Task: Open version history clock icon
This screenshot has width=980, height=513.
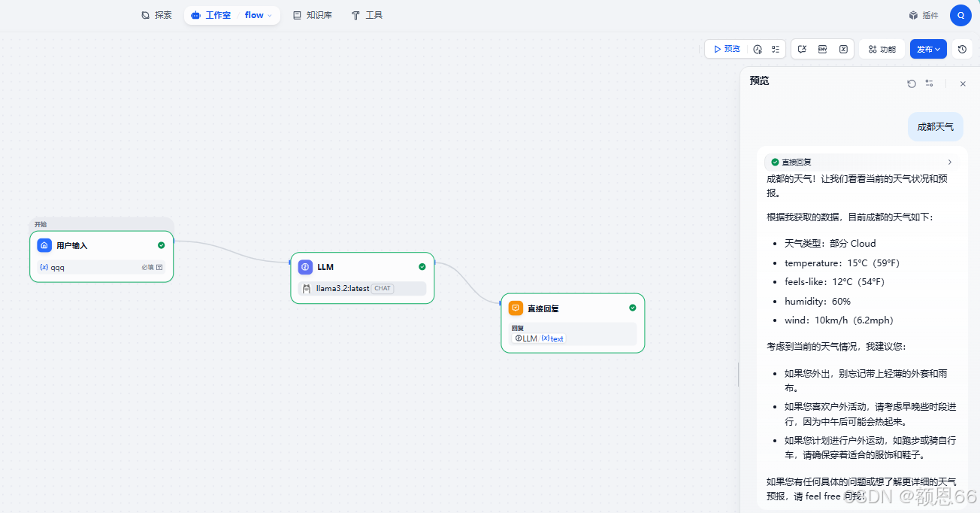Action: 962,49
